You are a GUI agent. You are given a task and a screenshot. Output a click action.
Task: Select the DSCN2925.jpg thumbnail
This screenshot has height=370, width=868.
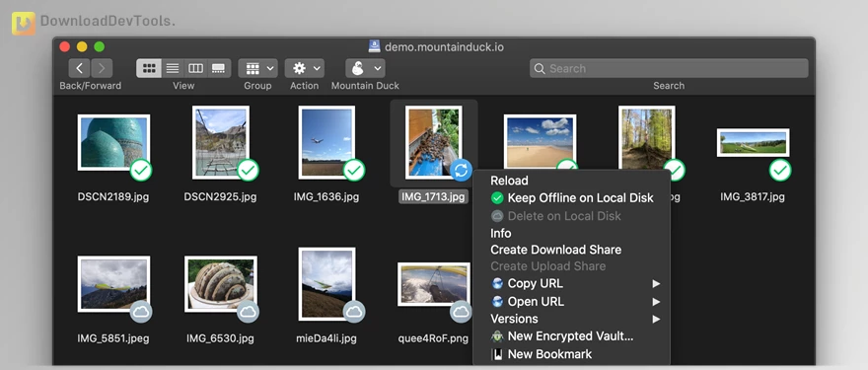coord(221,142)
